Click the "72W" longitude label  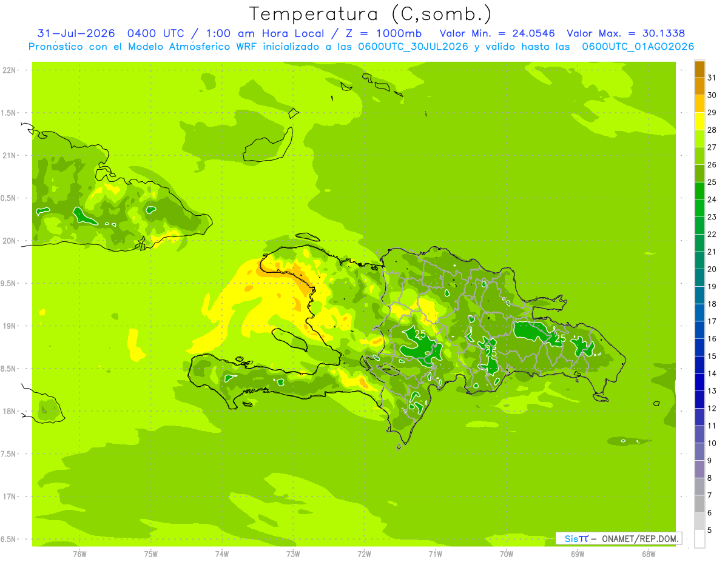(364, 554)
